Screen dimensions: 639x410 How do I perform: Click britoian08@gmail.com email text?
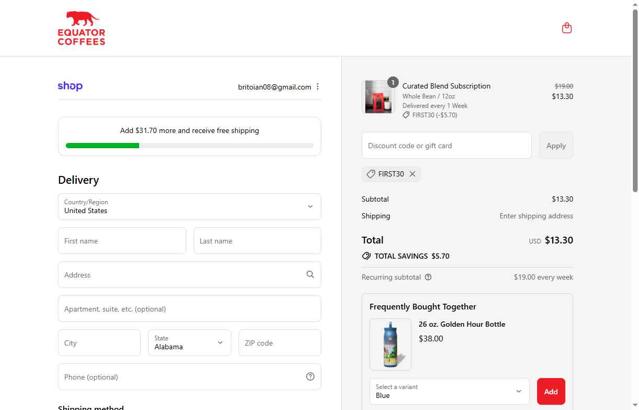point(274,87)
